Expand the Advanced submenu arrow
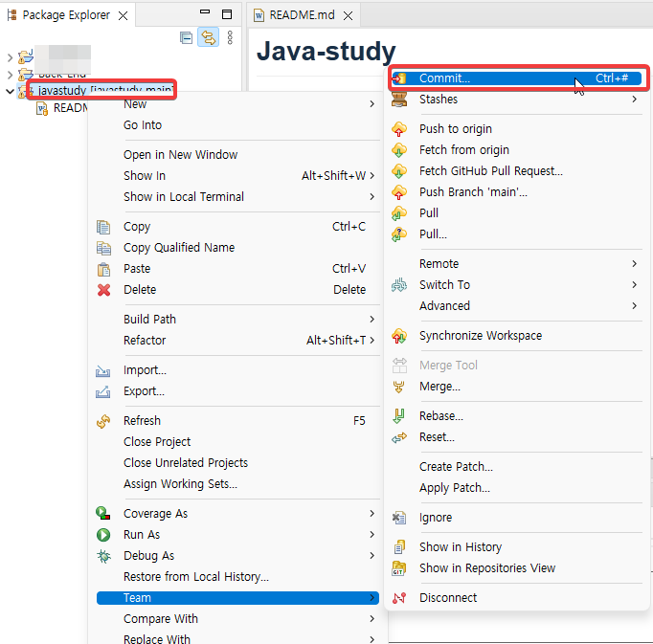This screenshot has height=644, width=653. [x=634, y=306]
